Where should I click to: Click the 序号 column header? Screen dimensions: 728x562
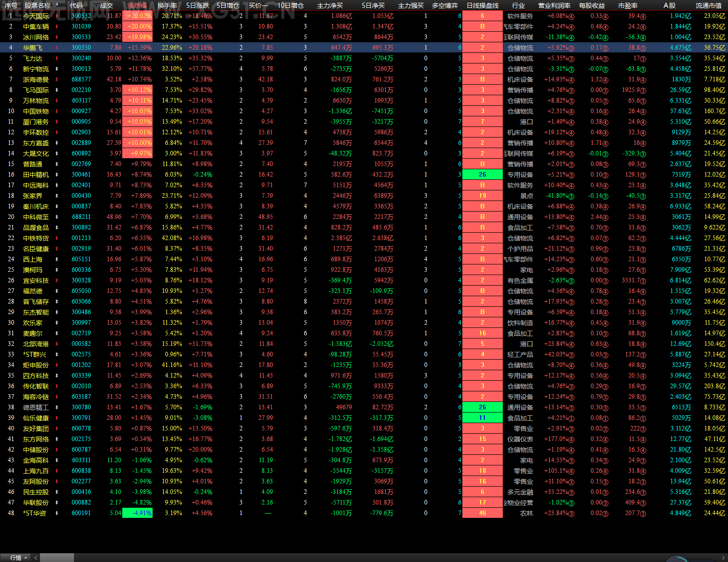click(x=11, y=6)
